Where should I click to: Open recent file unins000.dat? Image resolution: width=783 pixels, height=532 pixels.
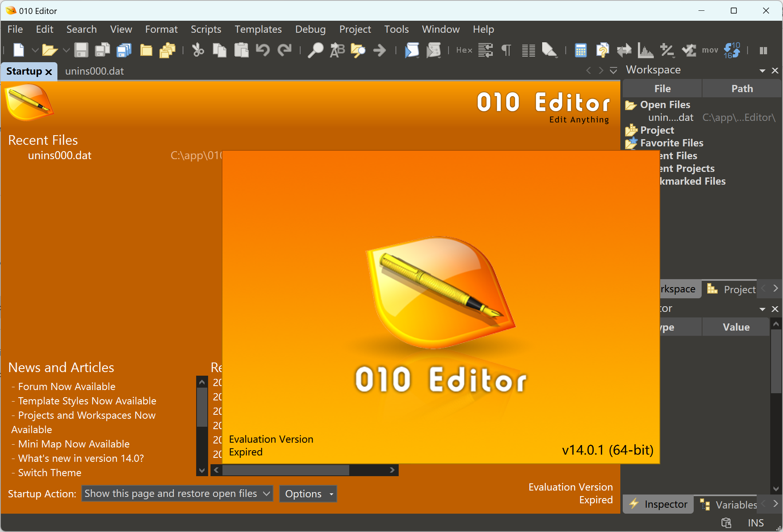coord(59,156)
